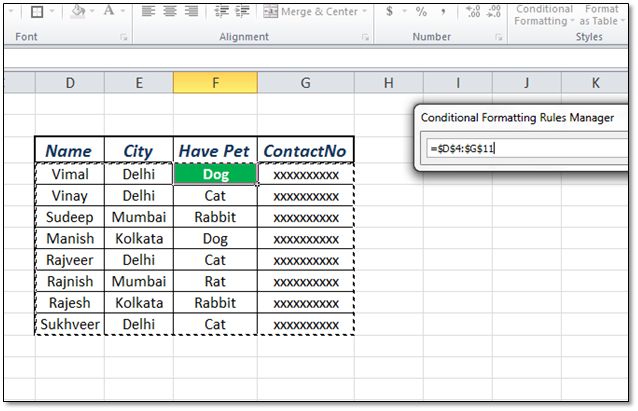Select the Rajveer name cell
This screenshot has width=638, height=411.
[x=70, y=260]
